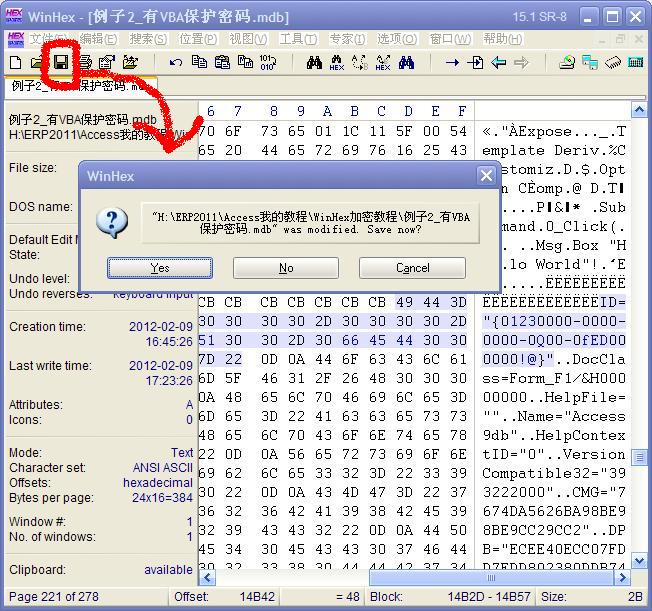Click the Bytes per page value '24x16=384'
652x611 pixels.
click(x=162, y=498)
